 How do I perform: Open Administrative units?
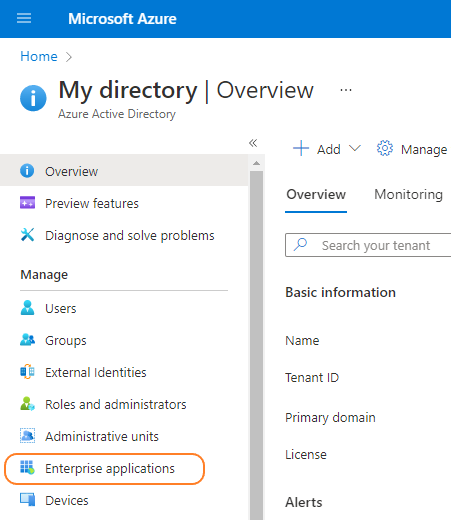point(102,436)
